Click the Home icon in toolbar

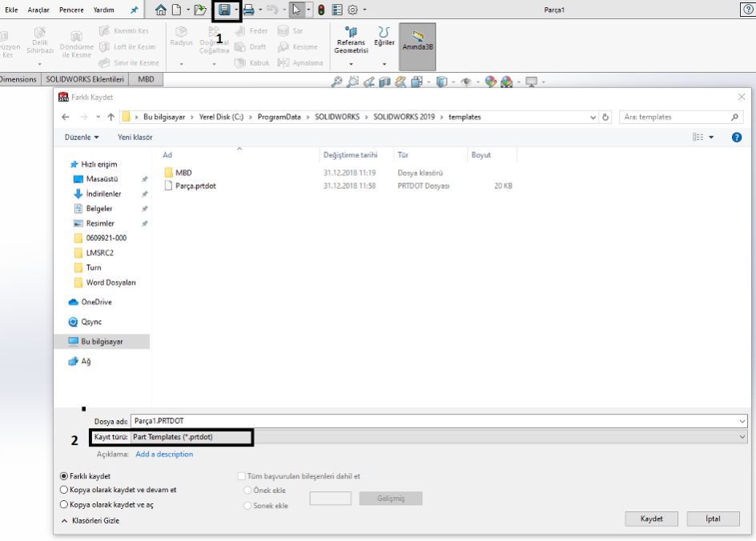[161, 10]
